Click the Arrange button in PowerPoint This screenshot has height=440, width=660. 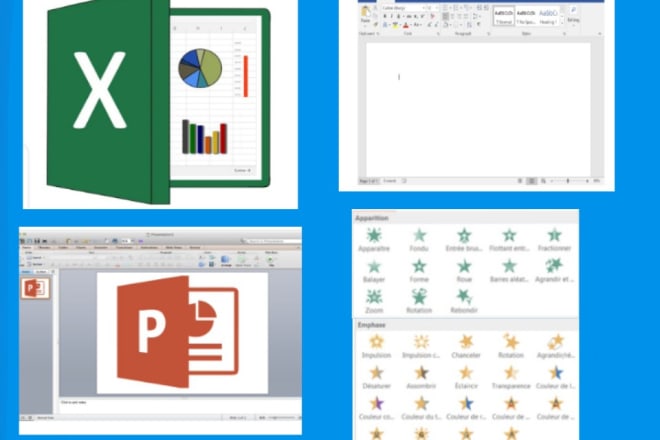pos(226,261)
